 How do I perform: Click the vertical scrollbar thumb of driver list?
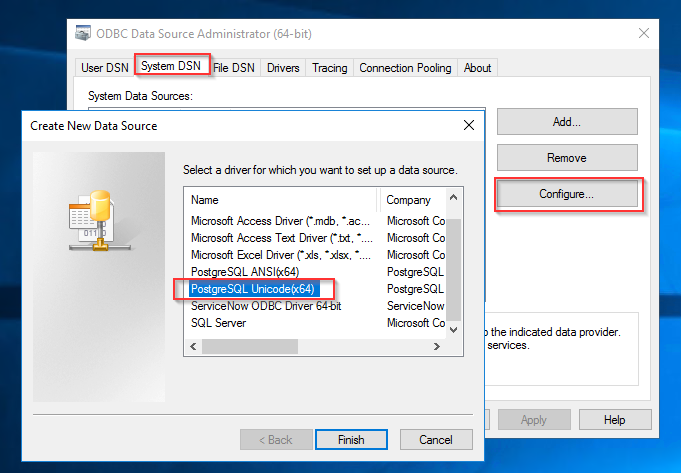click(x=453, y=270)
